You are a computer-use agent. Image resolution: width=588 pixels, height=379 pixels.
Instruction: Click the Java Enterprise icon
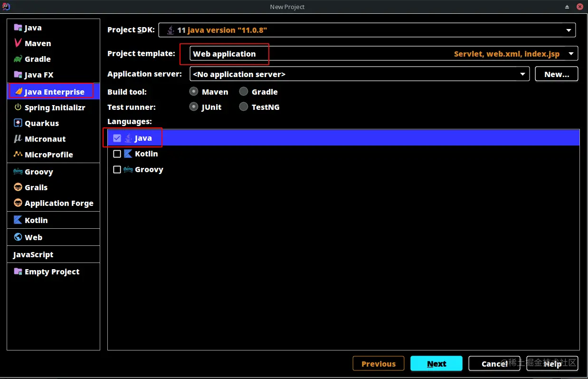click(18, 91)
